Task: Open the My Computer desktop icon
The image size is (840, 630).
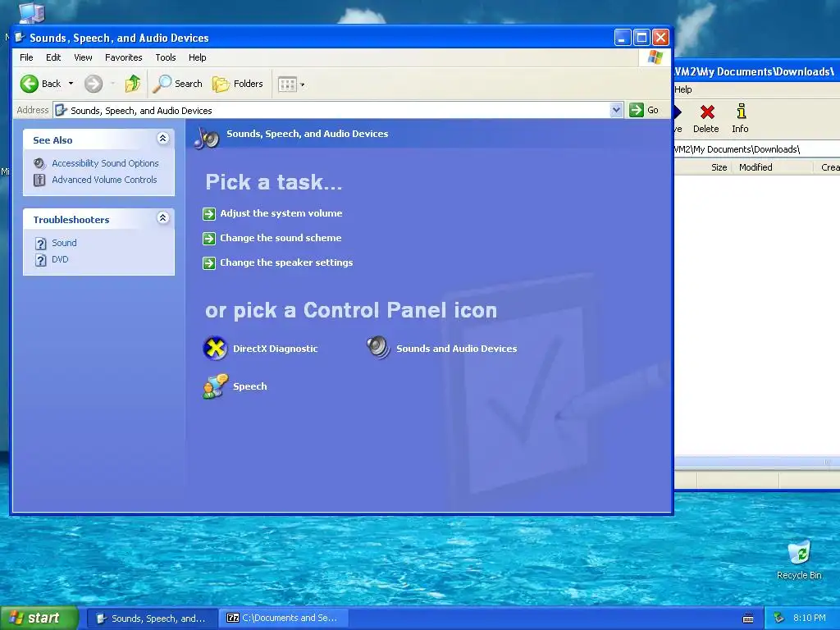Action: tap(31, 11)
